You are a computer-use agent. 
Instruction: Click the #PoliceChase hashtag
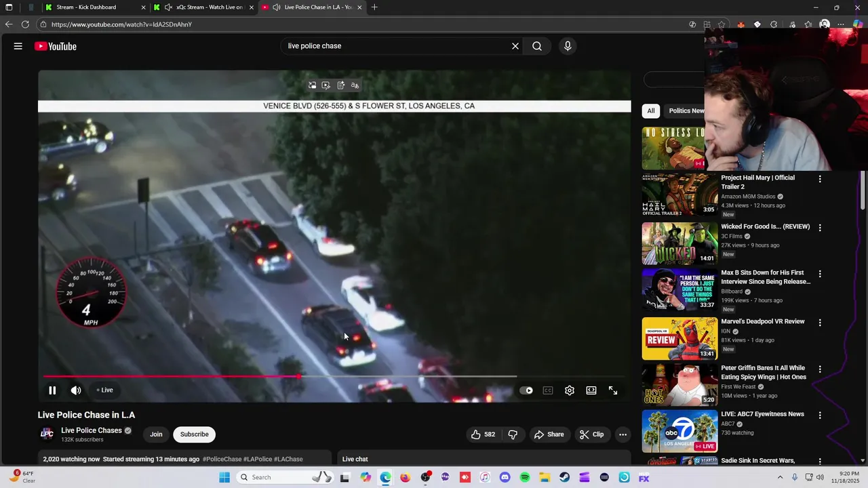point(222,460)
